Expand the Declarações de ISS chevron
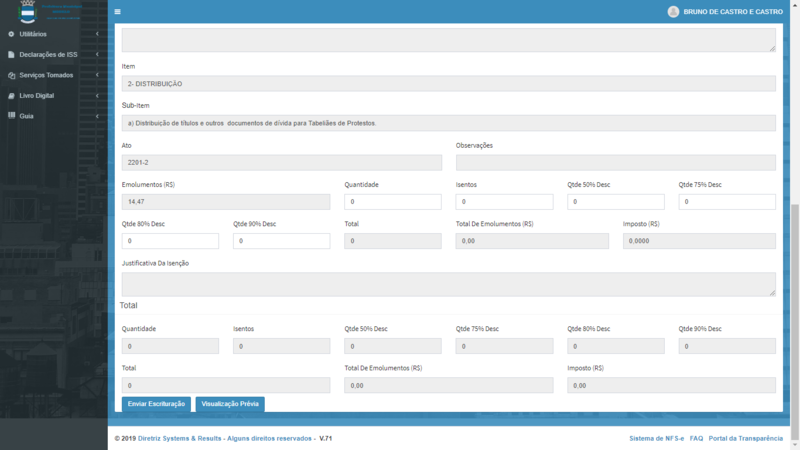800x450 pixels. point(97,55)
